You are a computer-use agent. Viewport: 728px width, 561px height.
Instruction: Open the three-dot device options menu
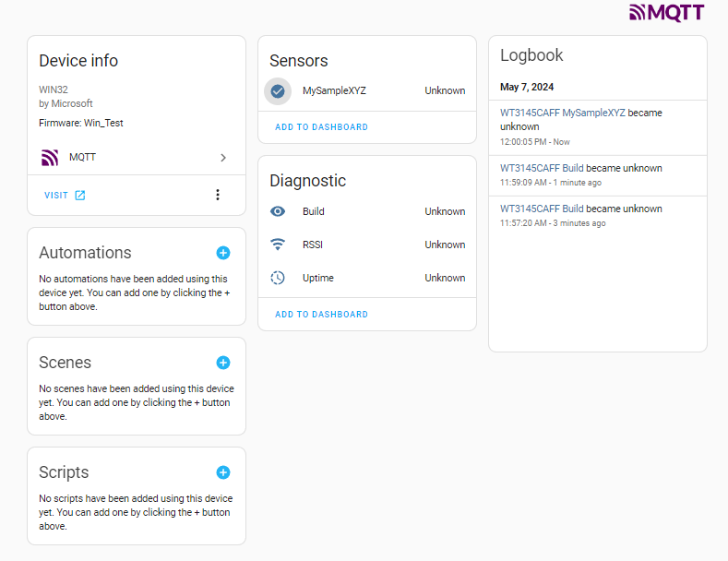tap(217, 195)
